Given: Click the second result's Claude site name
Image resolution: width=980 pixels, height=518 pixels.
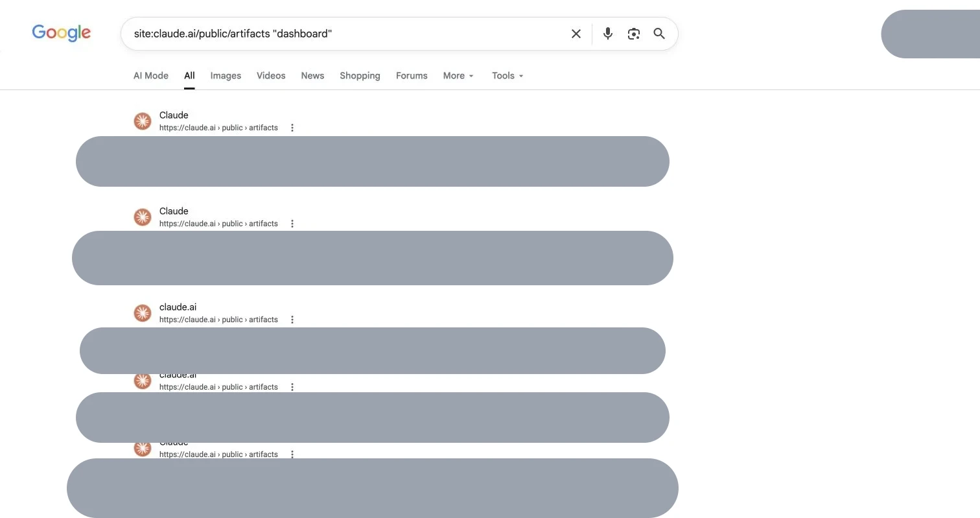Looking at the screenshot, I should 174,211.
